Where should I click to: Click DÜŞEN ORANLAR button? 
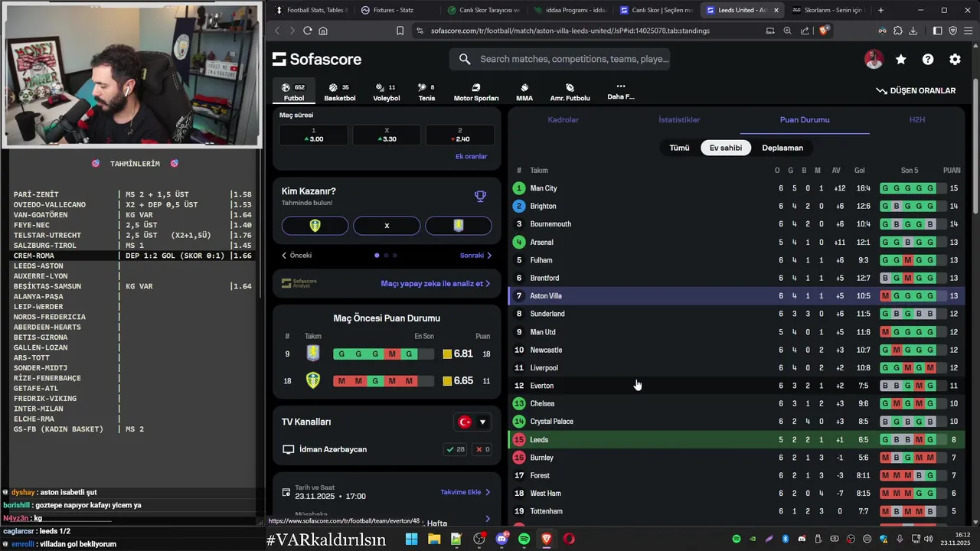click(x=916, y=90)
